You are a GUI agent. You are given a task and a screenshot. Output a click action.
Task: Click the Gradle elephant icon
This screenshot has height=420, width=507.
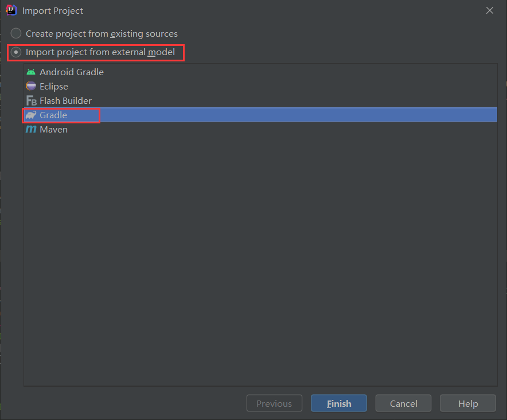point(31,115)
